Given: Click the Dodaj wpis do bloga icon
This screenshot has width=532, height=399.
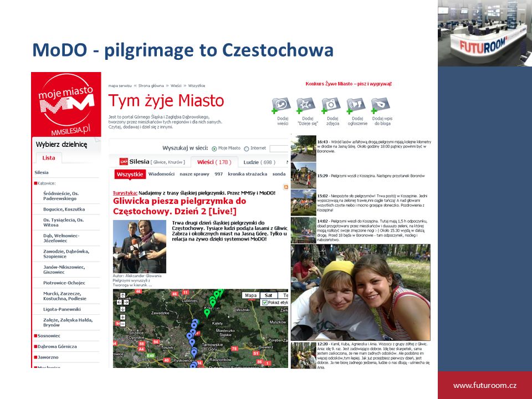Looking at the screenshot, I should 381,105.
